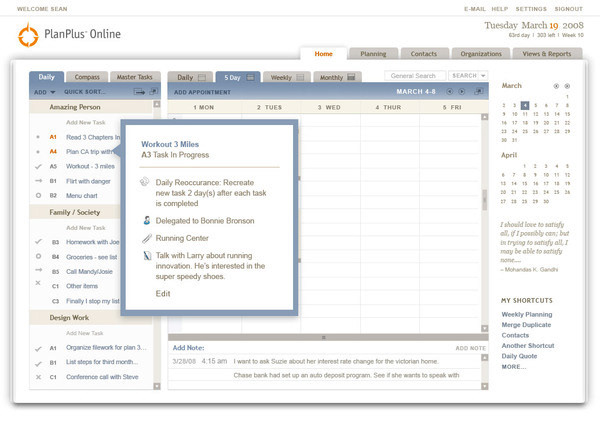Viewport: 600px width, 422px height.
Task: Show previous month in mini calendar
Action: pyautogui.click(x=556, y=86)
